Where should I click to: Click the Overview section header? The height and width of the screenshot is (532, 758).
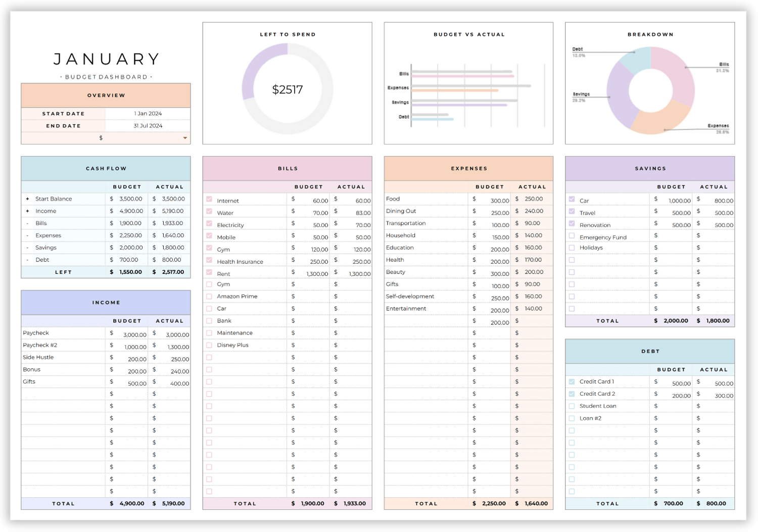point(106,95)
